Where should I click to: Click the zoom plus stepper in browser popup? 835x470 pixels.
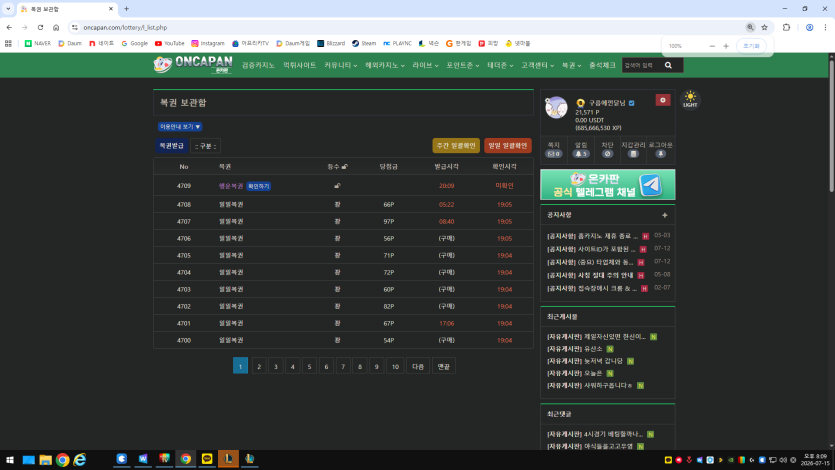pos(726,46)
